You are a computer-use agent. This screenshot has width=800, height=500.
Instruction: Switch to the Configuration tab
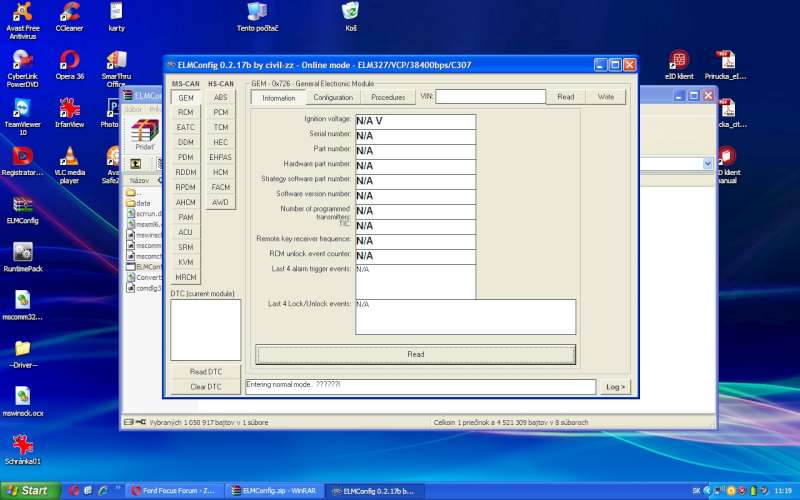(333, 98)
